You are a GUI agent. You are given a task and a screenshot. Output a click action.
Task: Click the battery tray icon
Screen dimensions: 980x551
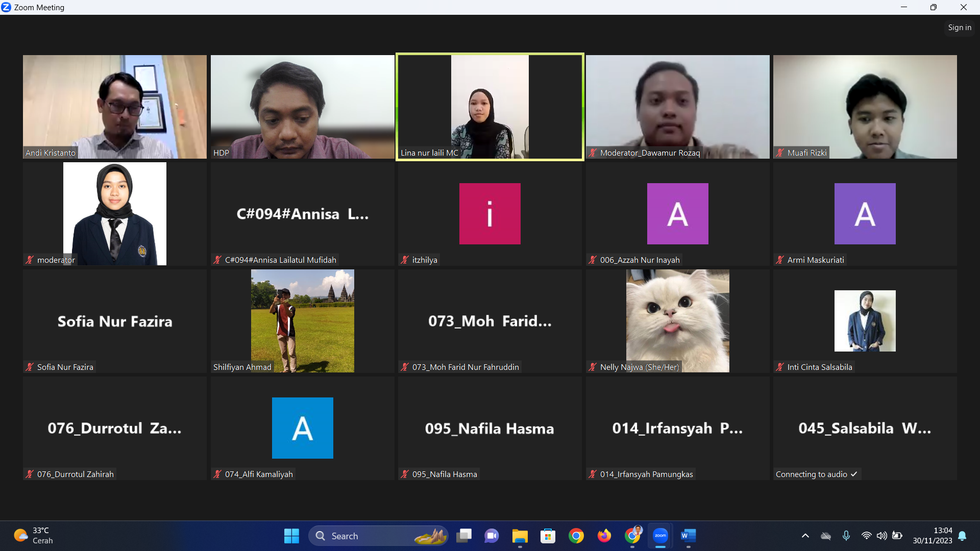pos(897,536)
